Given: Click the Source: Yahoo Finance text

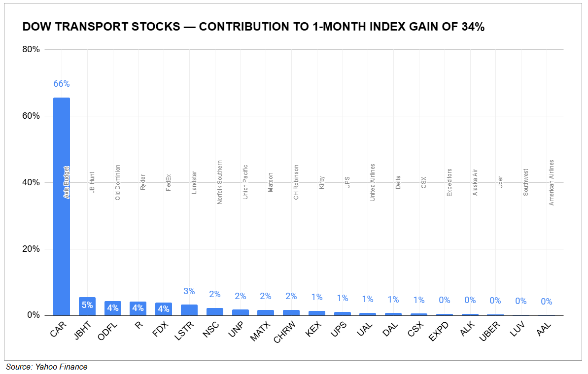Looking at the screenshot, I should 47,367.
